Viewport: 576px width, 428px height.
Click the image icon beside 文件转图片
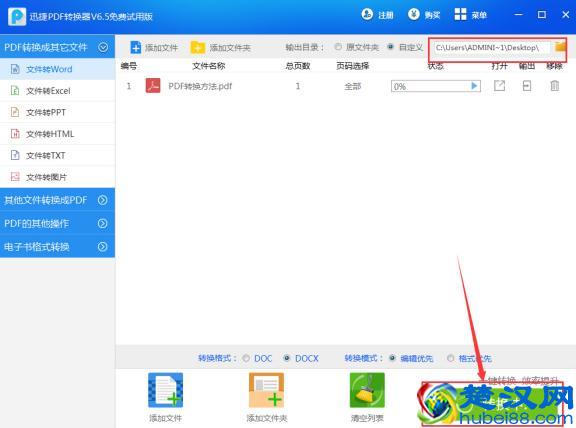(15, 177)
